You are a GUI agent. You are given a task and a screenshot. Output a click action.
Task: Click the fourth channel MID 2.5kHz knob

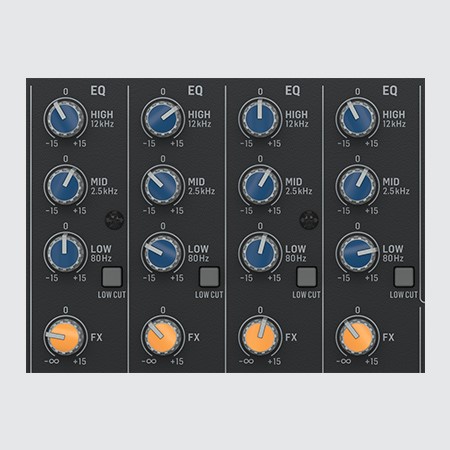[x=357, y=186]
